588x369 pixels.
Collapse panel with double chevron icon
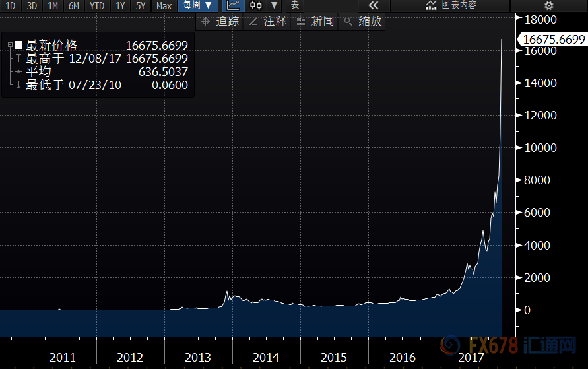[373, 5]
